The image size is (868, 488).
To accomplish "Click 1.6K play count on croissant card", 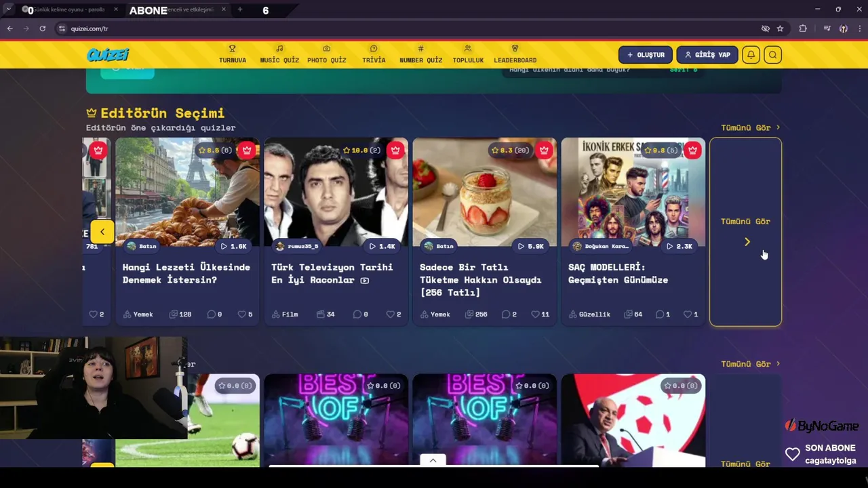I will click(233, 246).
